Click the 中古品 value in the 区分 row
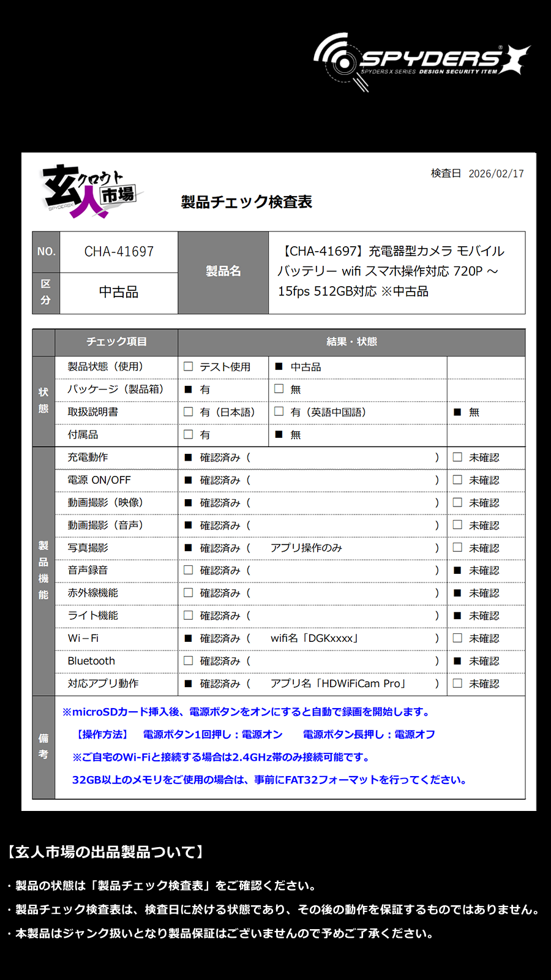Screen dimensions: 551x980 [x=119, y=292]
